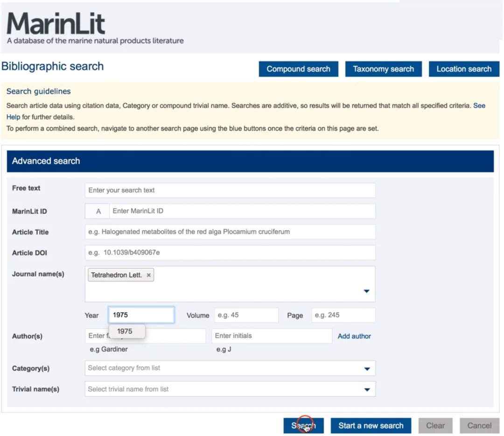Image resolution: width=504 pixels, height=436 pixels.
Task: Select the Tetrahedron Lett. tag text
Action: [116, 275]
